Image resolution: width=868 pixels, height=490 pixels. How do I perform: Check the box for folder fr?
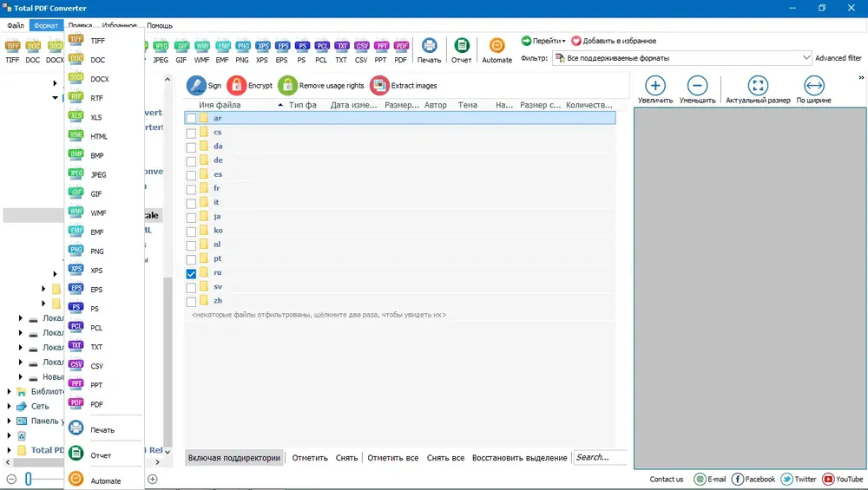click(x=191, y=189)
